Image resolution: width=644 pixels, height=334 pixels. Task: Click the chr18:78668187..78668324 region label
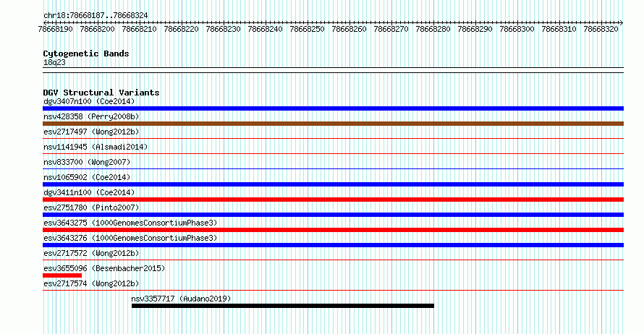(96, 15)
